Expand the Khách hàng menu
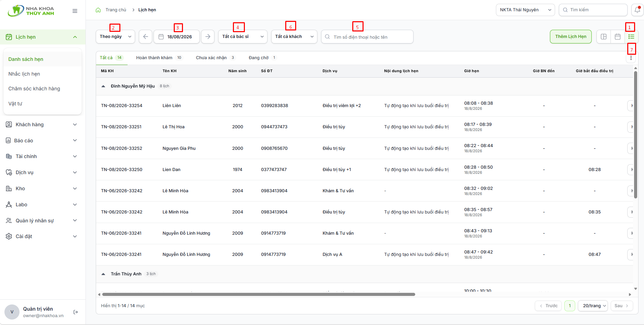Screen dimensions: 644x325 tap(43, 125)
